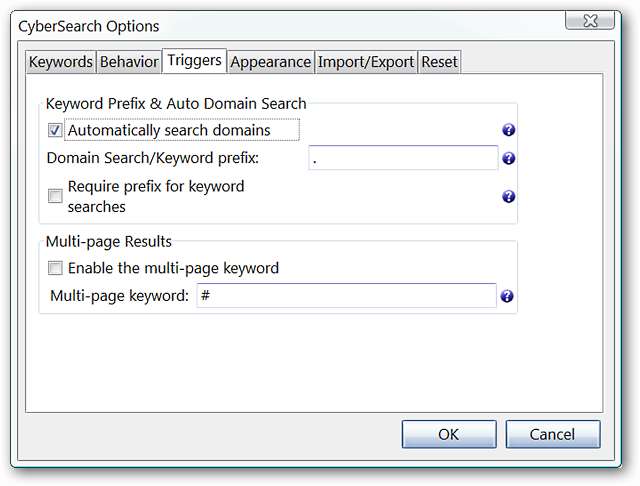The height and width of the screenshot is (486, 640).
Task: Click the Domain Search/Keyword prefix label text
Action: coord(152,158)
